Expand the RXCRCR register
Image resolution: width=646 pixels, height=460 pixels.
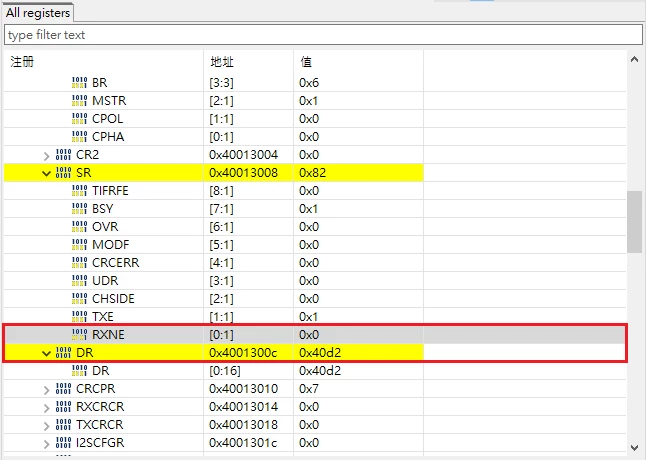[x=47, y=407]
